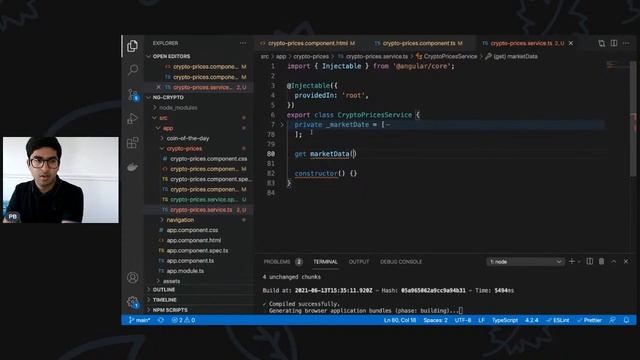Click main branch indicator in status bar
The height and width of the screenshot is (360, 640).
(140, 320)
